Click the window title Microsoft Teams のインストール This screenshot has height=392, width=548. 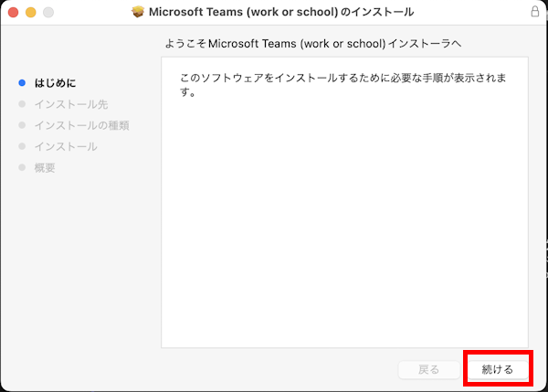pyautogui.click(x=282, y=12)
